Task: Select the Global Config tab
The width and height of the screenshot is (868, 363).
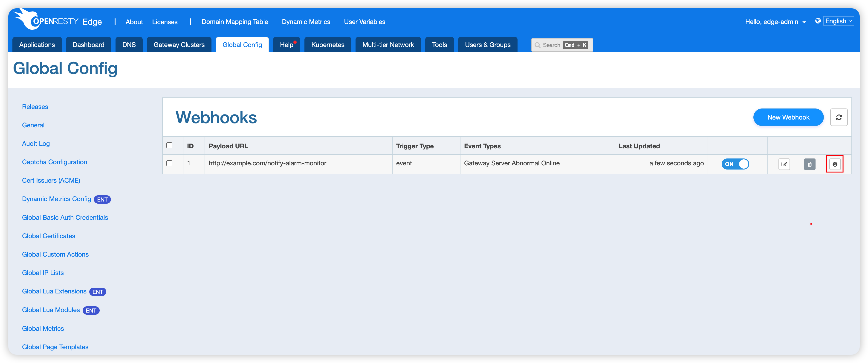Action: click(x=242, y=44)
